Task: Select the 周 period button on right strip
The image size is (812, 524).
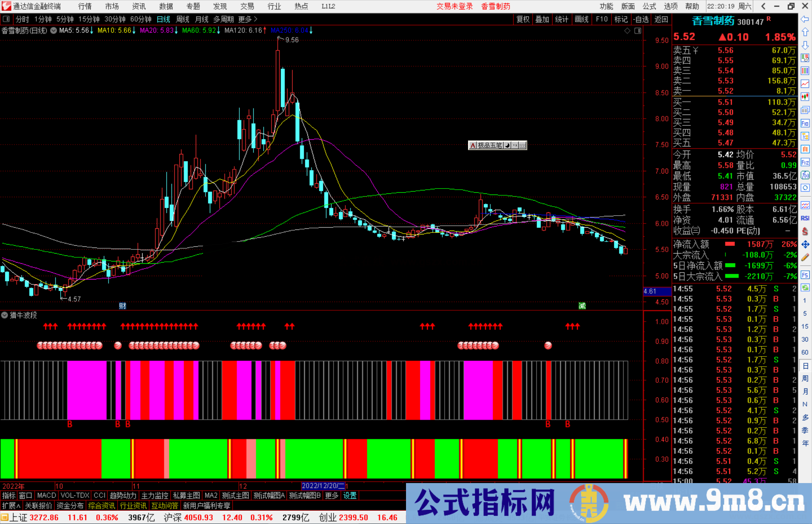Action: 804,378
